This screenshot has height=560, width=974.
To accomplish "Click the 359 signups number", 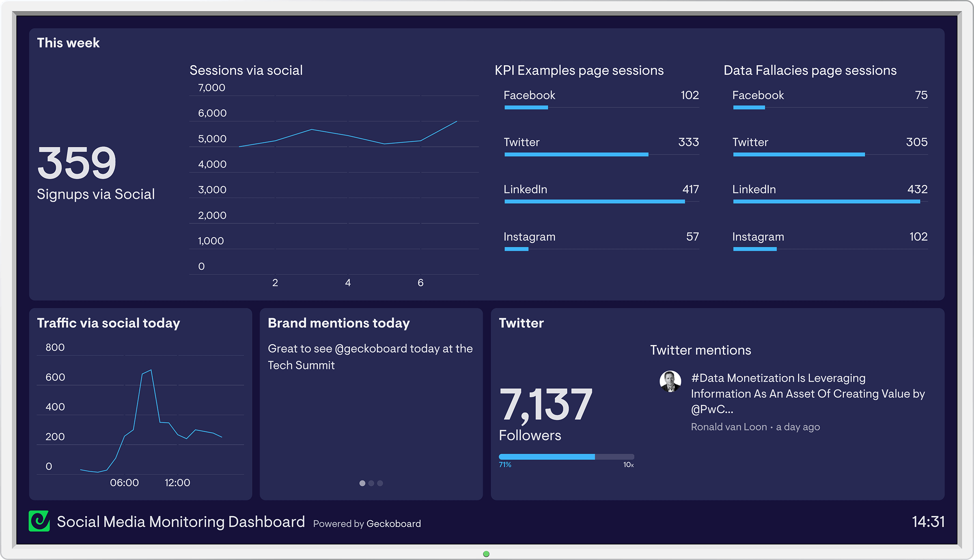I will tap(77, 163).
